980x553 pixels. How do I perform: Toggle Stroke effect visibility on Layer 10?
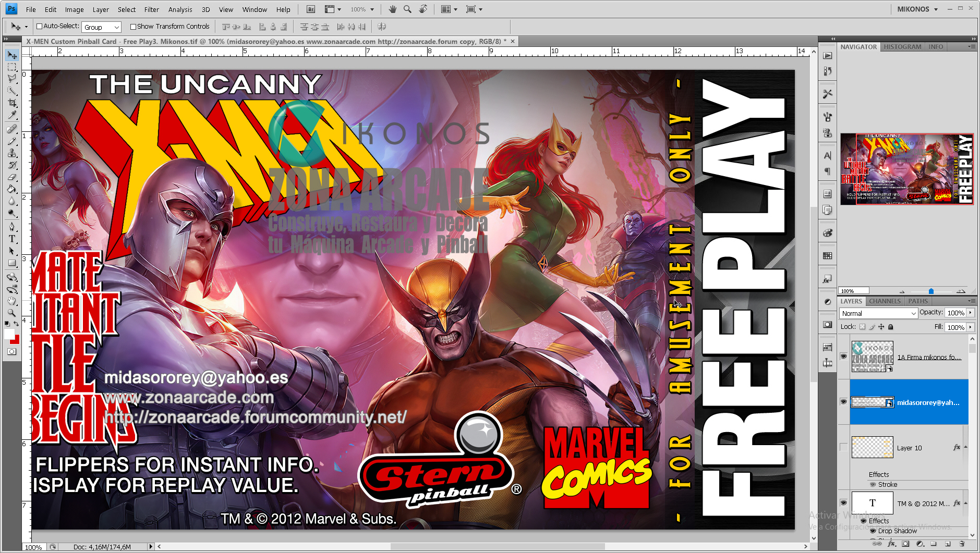[873, 485]
